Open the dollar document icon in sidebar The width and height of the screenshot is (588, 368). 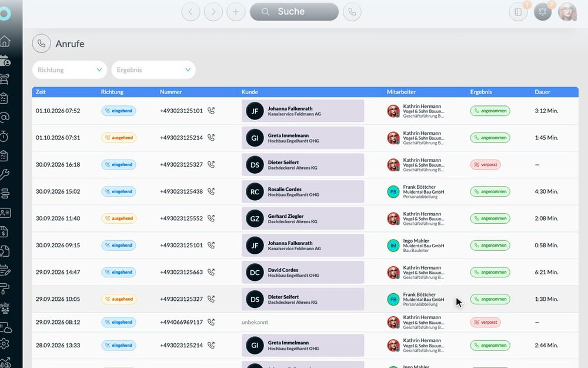coord(4,231)
